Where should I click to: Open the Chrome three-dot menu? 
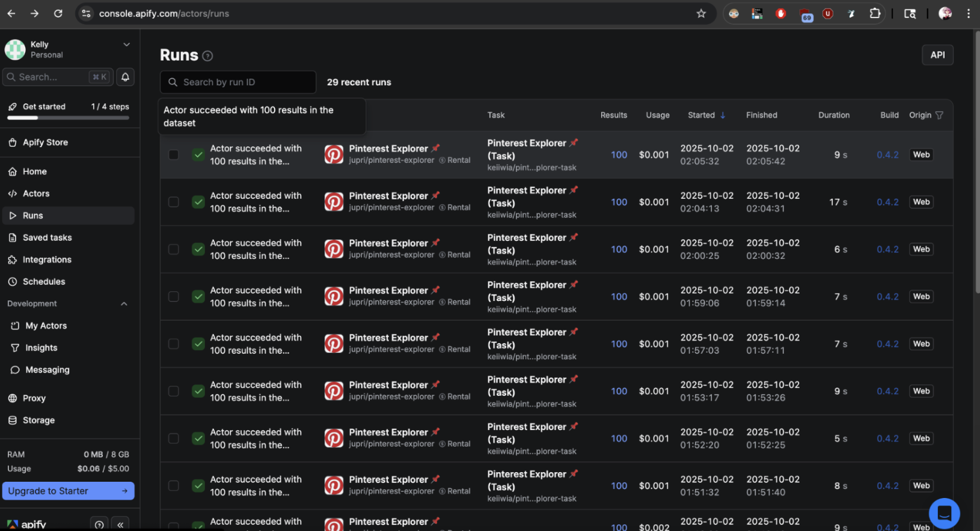[x=969, y=13]
